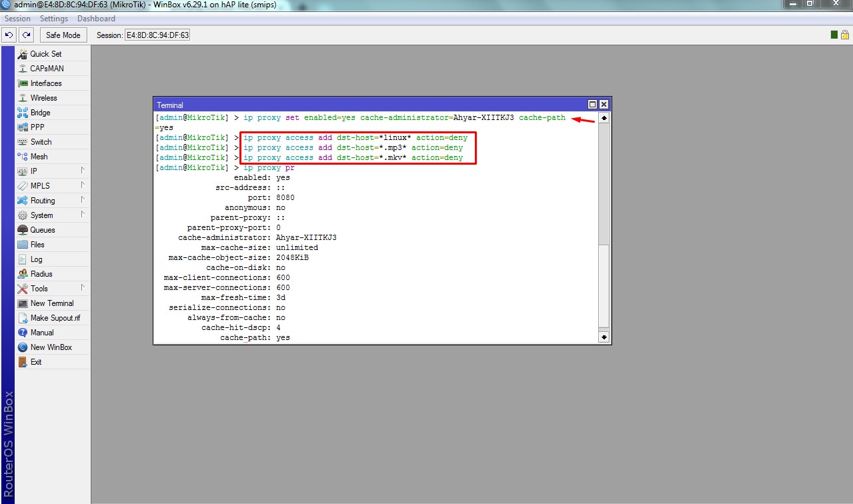Viewport: 853px width, 504px height.
Task: Click the green connection status indicator
Action: click(x=834, y=35)
